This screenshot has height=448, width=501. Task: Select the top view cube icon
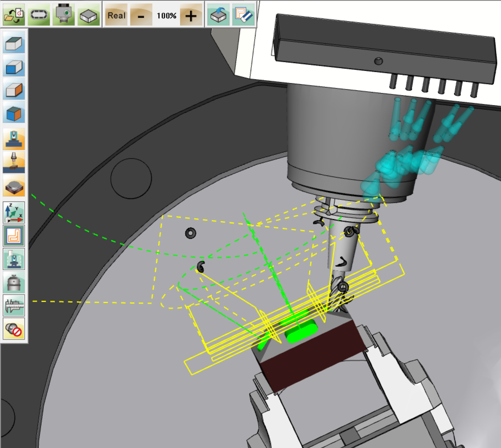pyautogui.click(x=14, y=43)
